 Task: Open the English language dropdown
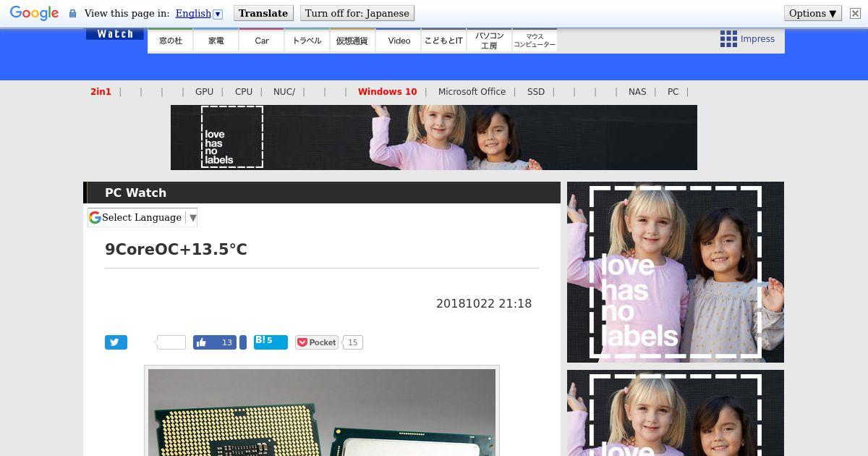[199, 13]
